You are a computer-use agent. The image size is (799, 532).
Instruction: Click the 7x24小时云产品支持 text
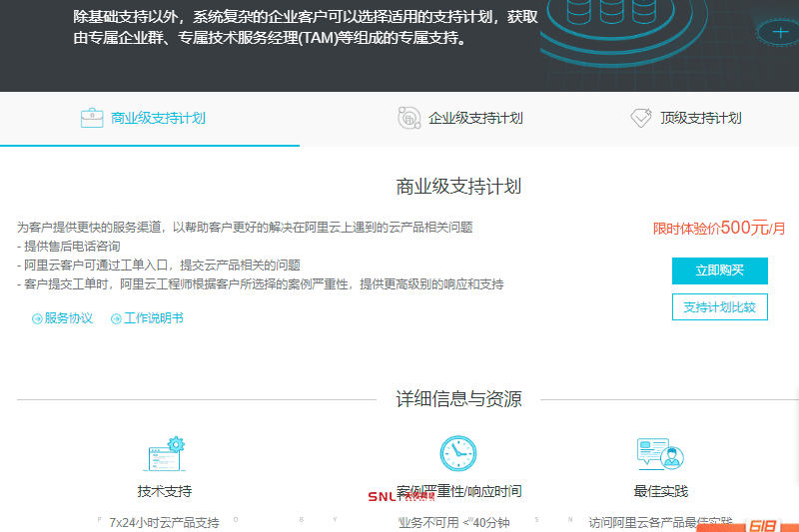(164, 523)
